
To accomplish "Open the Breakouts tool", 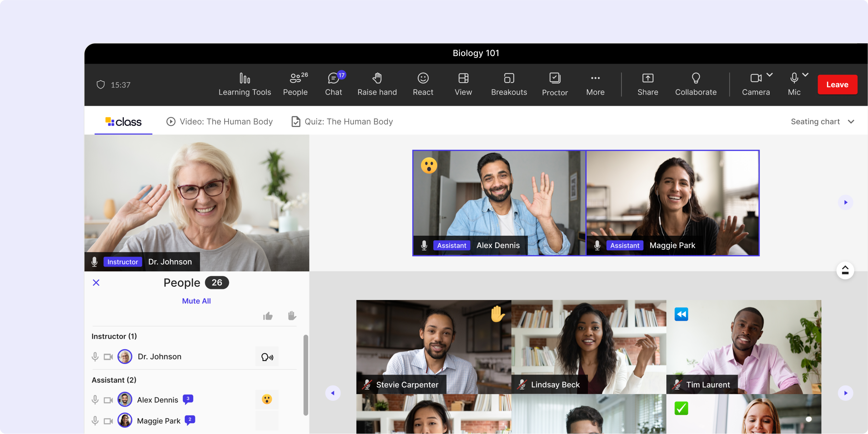I will click(x=509, y=84).
